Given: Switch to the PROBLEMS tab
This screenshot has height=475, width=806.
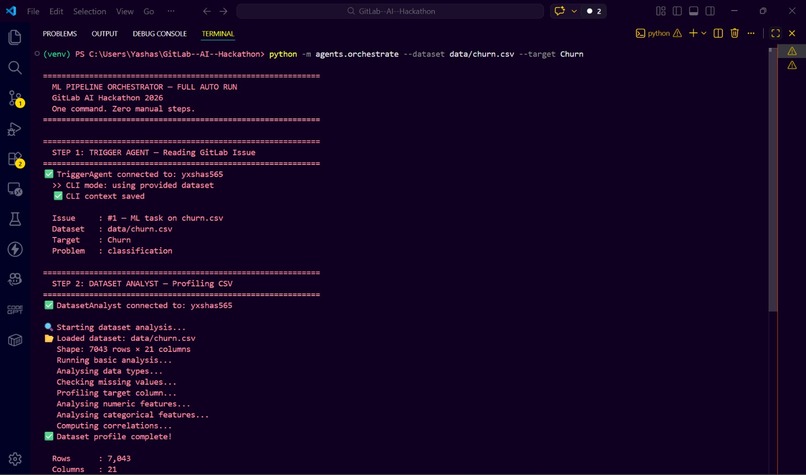Looking at the screenshot, I should (x=60, y=34).
